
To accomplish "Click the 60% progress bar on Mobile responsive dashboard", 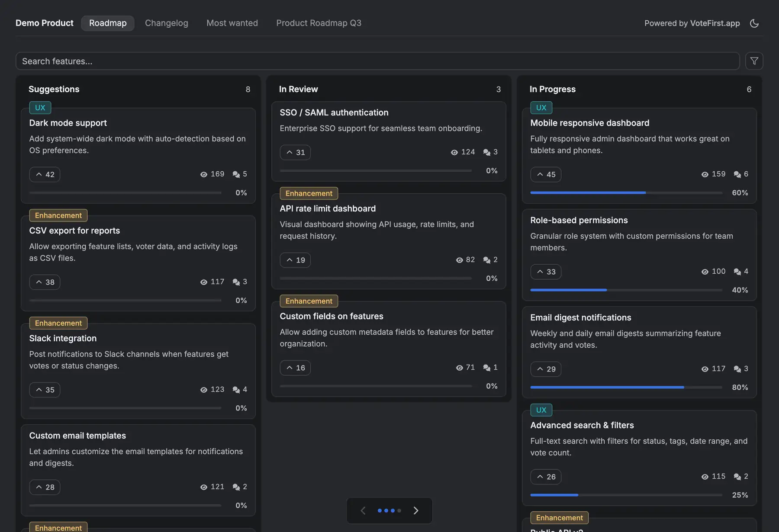I will [x=626, y=192].
